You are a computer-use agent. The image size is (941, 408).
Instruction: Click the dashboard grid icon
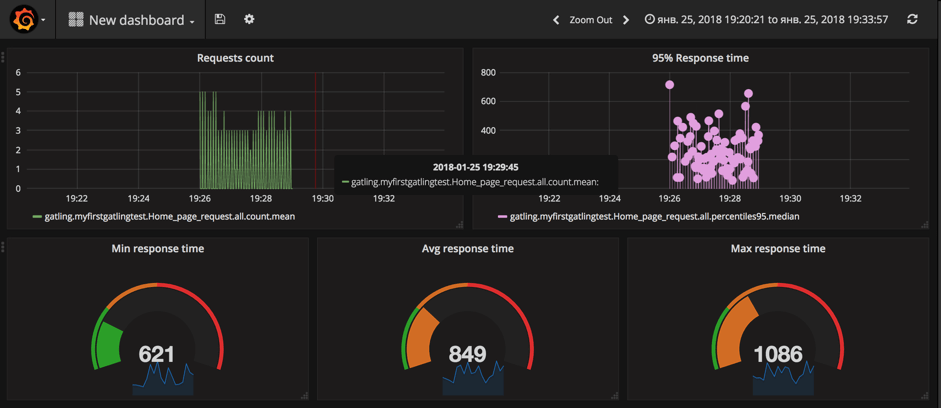pyautogui.click(x=76, y=20)
